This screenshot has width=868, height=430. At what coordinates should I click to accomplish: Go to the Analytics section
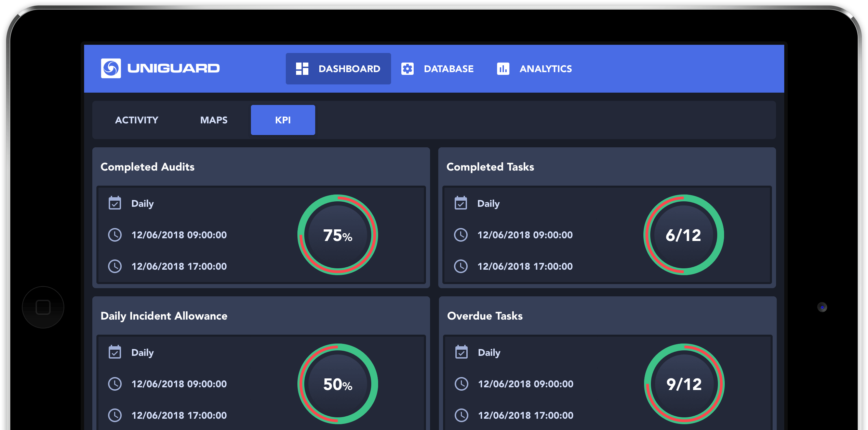pyautogui.click(x=545, y=69)
